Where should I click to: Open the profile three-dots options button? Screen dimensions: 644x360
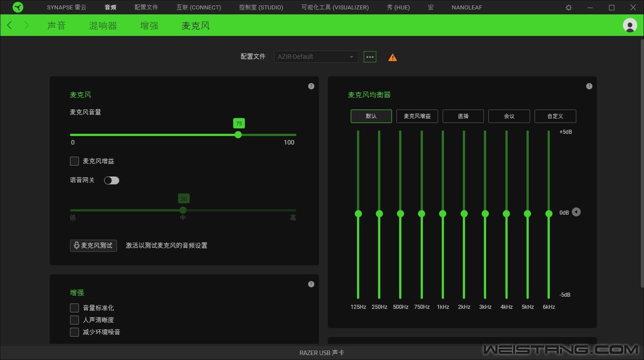(370, 57)
